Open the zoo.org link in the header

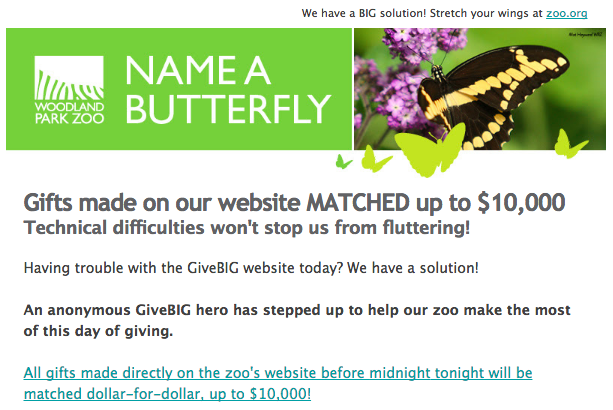click(x=566, y=14)
